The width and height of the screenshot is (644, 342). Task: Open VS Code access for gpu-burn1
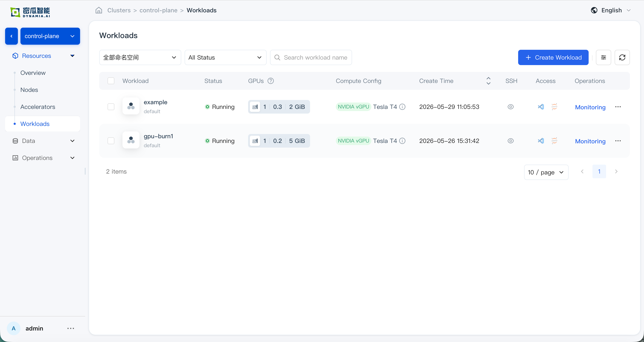(x=541, y=141)
